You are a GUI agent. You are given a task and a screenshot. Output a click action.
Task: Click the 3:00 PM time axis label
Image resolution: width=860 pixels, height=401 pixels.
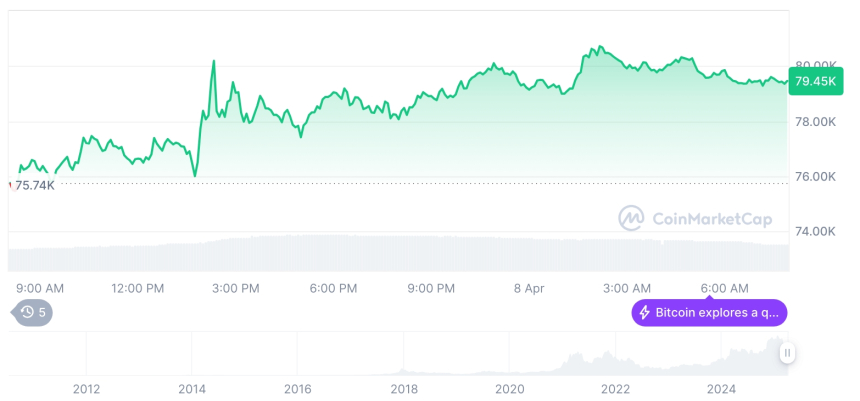pyautogui.click(x=237, y=288)
